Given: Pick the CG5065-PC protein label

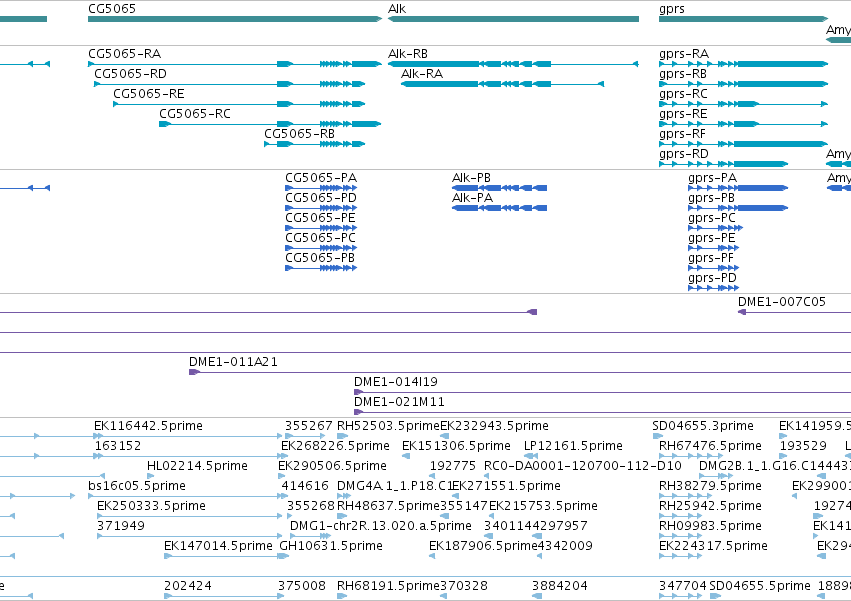Looking at the screenshot, I should pos(320,238).
